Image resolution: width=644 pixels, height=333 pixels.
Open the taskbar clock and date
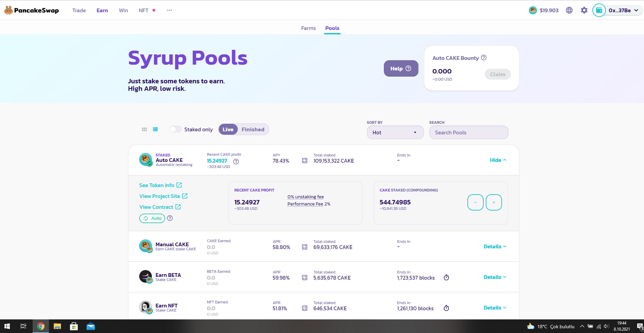pos(622,326)
